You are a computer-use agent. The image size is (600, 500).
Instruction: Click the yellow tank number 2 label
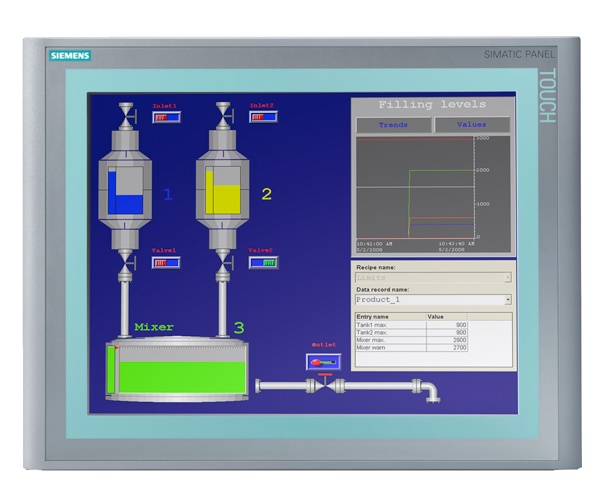[266, 194]
